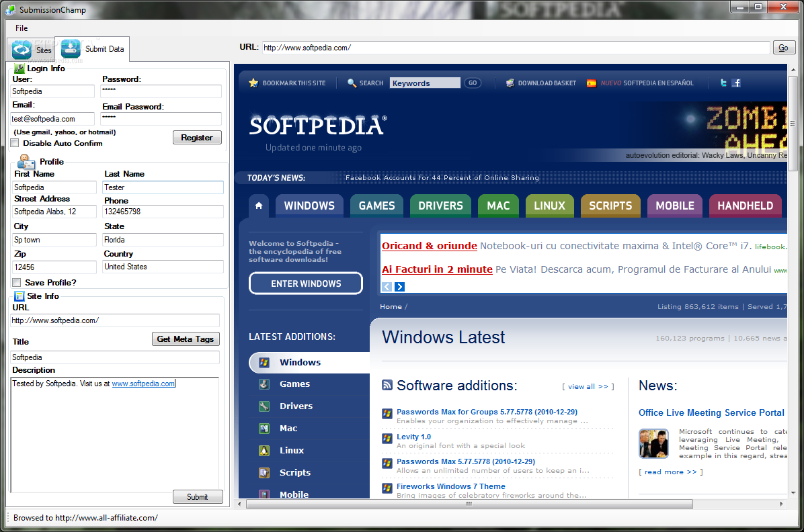
Task: Click the ENTER WINDOWS button
Action: click(306, 283)
